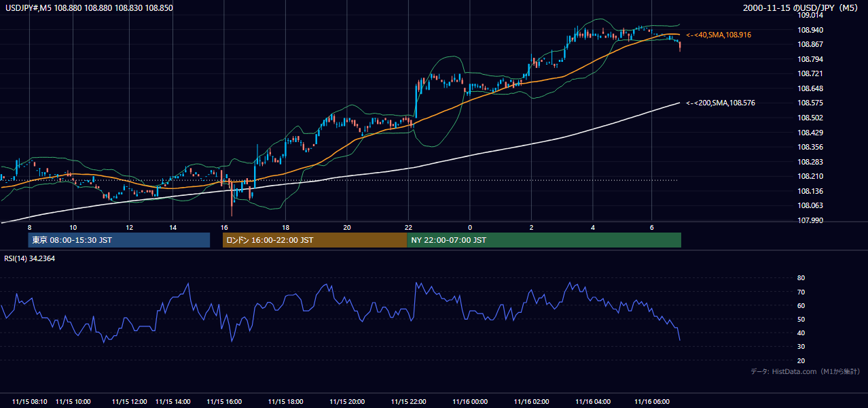Click RSI axis level 70
This screenshot has width=868, height=408.
(x=801, y=292)
